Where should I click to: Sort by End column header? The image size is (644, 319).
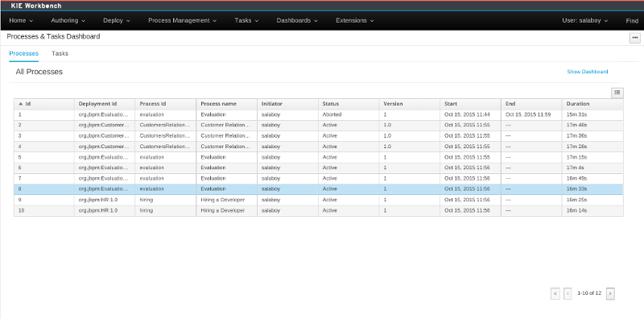click(510, 104)
